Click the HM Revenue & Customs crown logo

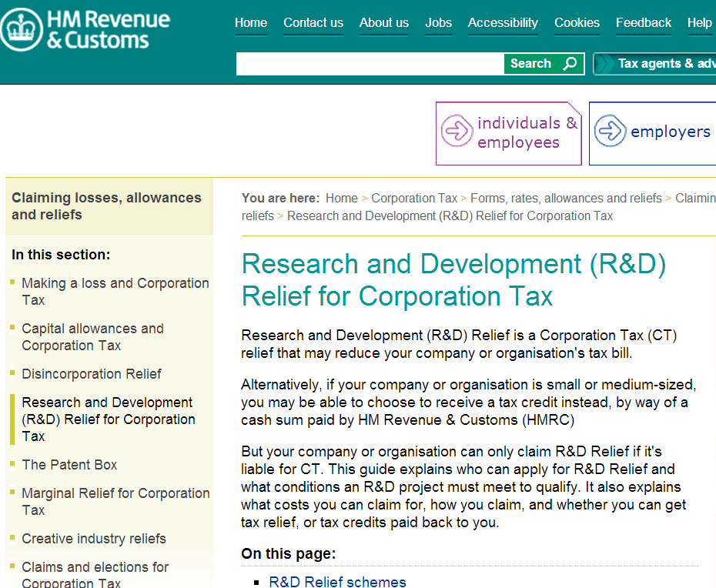[22, 30]
